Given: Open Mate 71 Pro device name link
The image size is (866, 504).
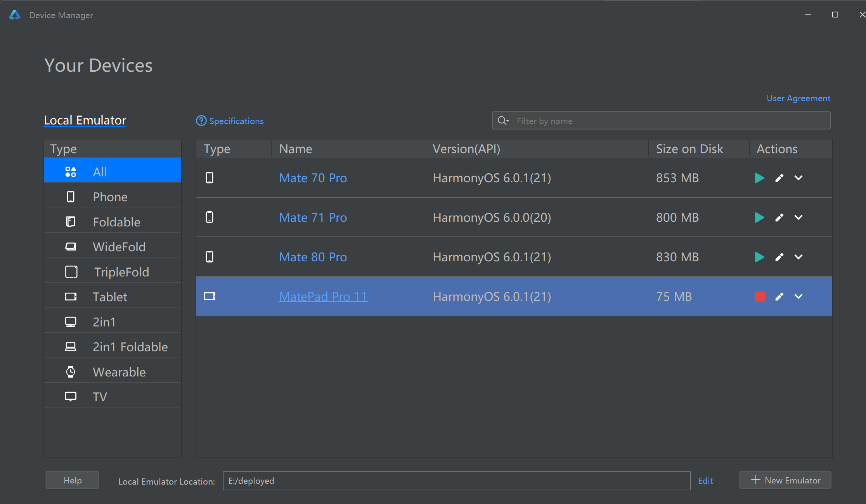Looking at the screenshot, I should point(313,217).
